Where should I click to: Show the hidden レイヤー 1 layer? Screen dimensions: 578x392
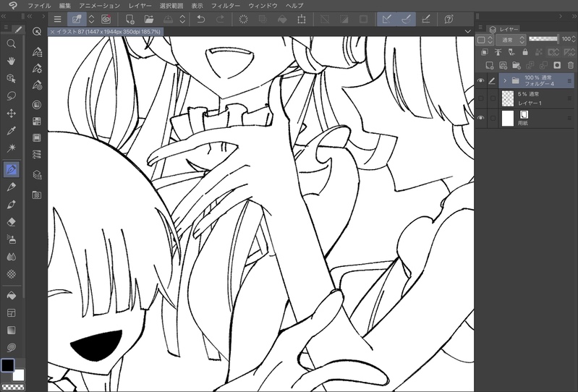(480, 98)
